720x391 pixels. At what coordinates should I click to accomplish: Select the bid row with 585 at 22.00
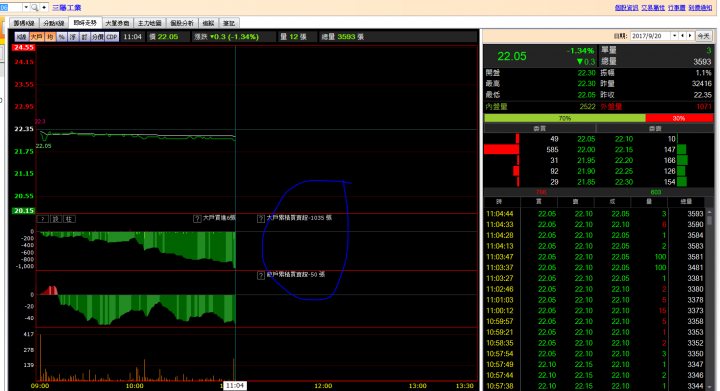point(540,150)
